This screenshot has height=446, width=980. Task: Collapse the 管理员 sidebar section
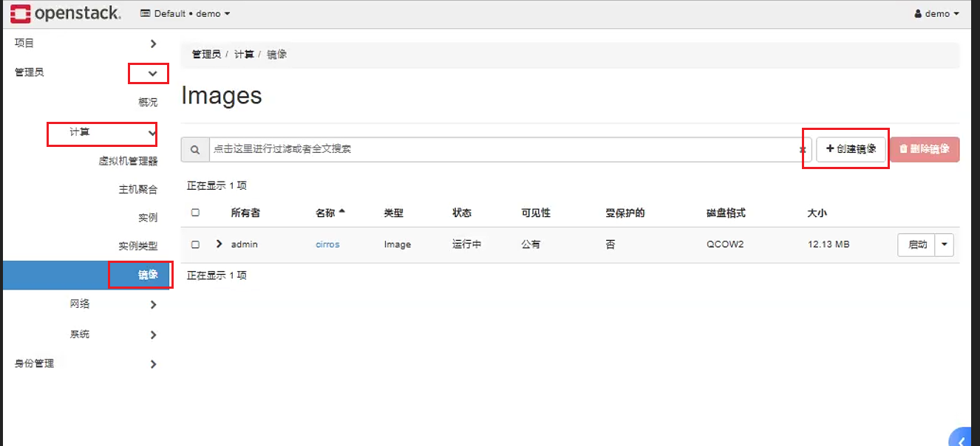153,73
